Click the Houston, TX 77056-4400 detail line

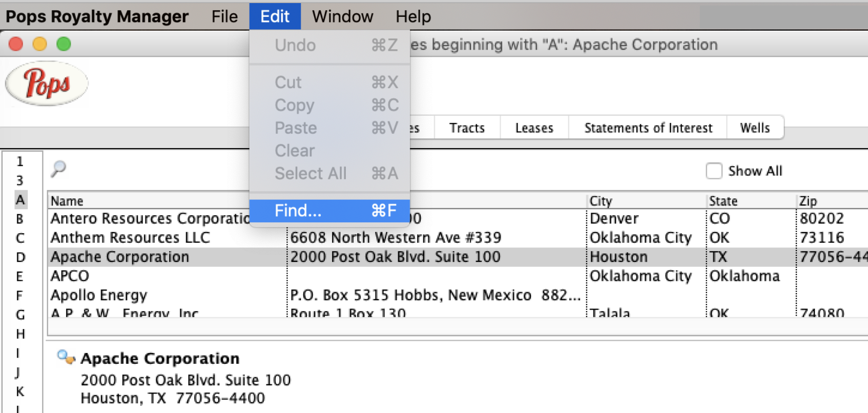click(173, 398)
